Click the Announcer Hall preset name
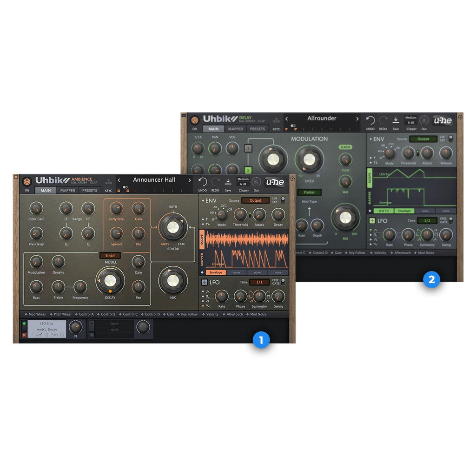 tap(154, 180)
